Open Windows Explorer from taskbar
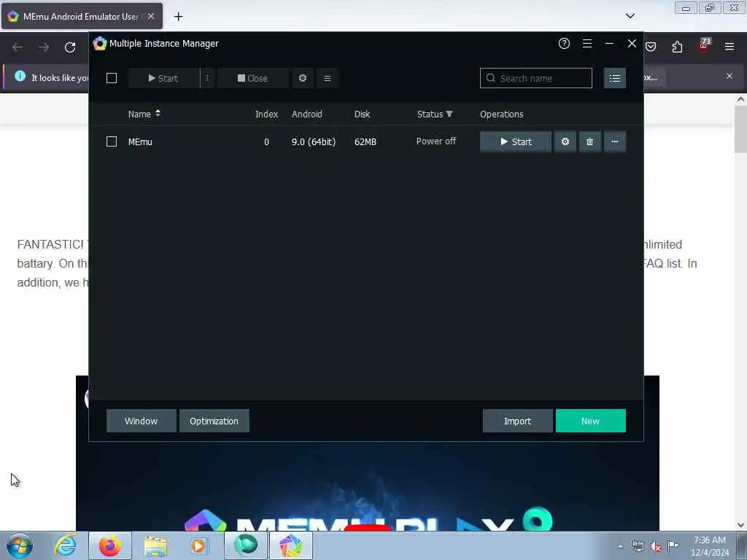 click(155, 545)
